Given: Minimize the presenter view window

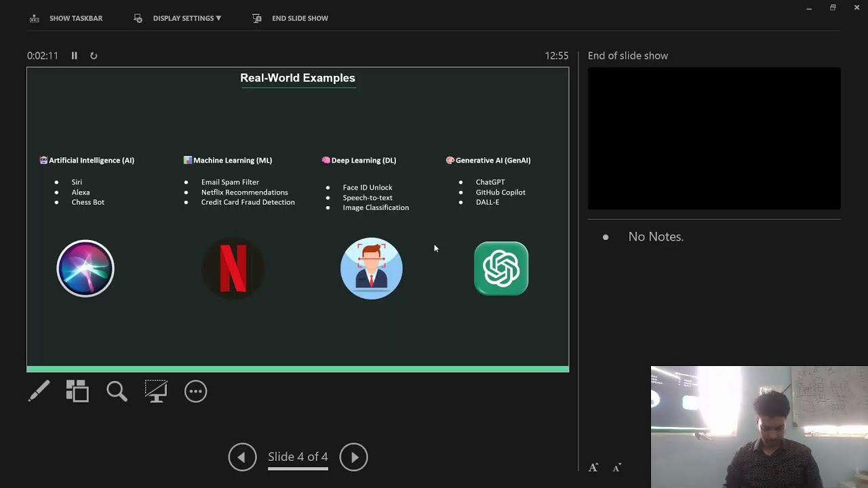Looking at the screenshot, I should (x=809, y=7).
